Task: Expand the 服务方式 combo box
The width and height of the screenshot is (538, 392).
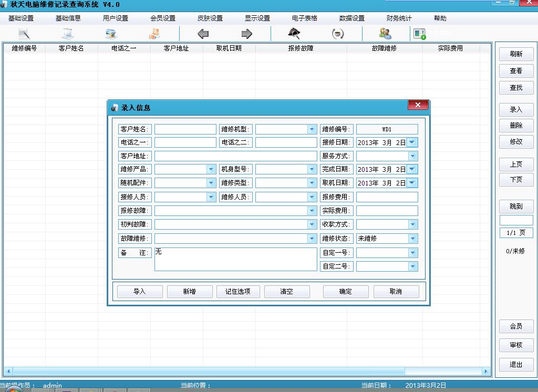Action: pos(412,156)
